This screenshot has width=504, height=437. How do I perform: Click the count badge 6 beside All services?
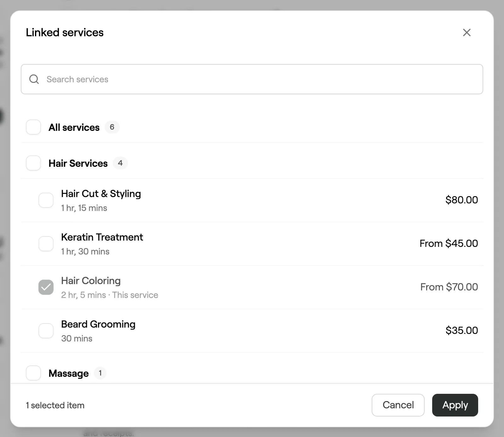point(112,127)
